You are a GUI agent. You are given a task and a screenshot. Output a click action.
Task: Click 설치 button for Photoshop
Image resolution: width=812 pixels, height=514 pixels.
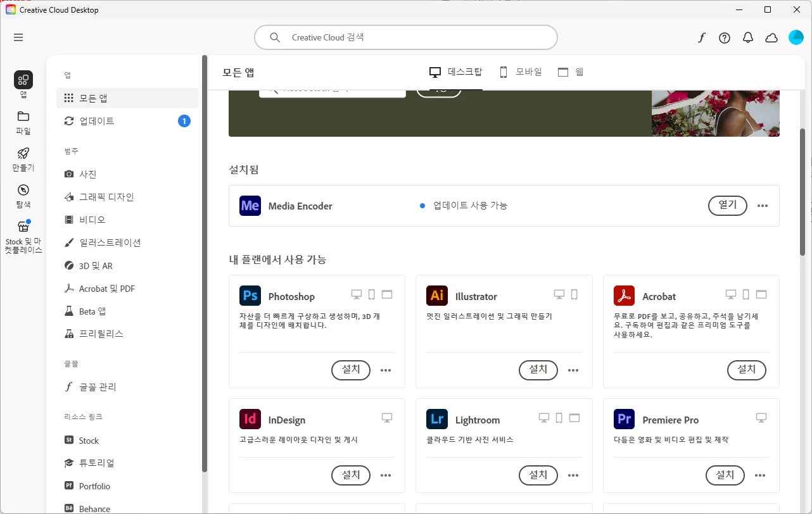tap(351, 370)
